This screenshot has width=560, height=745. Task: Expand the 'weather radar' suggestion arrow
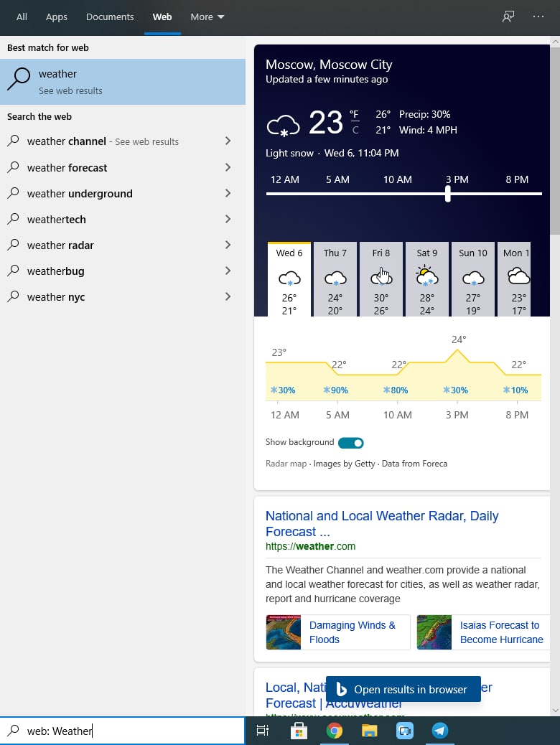pos(228,245)
